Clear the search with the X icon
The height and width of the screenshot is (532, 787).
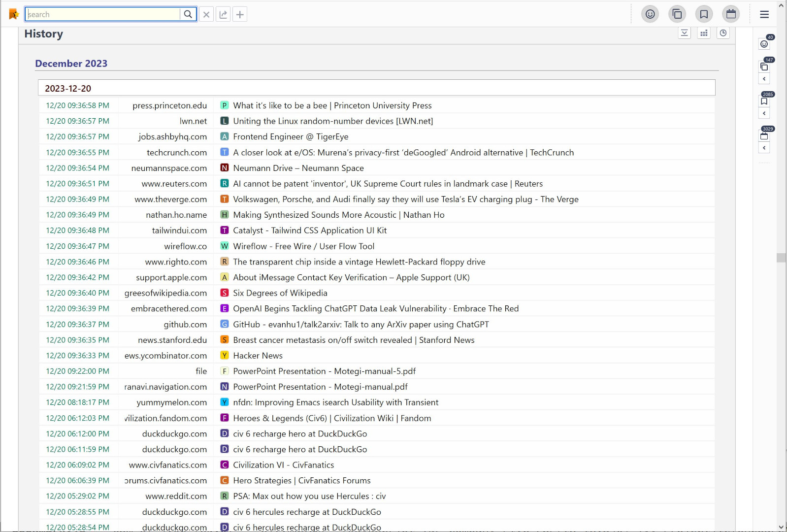(206, 14)
